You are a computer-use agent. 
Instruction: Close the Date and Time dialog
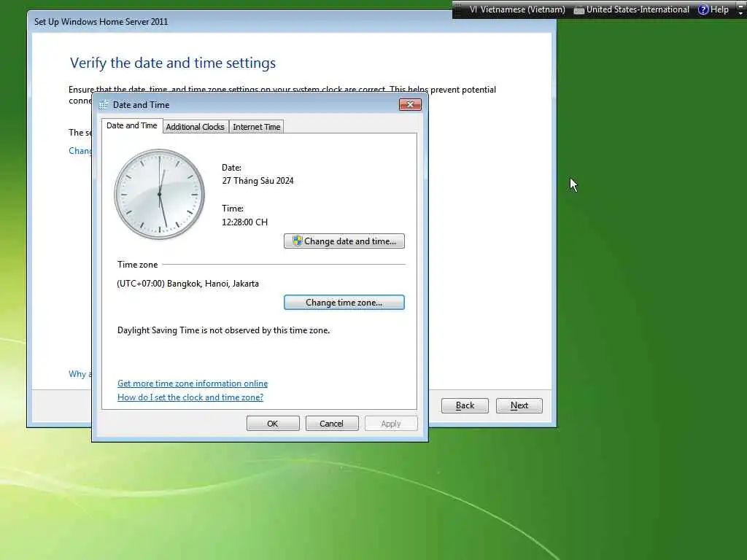410,104
